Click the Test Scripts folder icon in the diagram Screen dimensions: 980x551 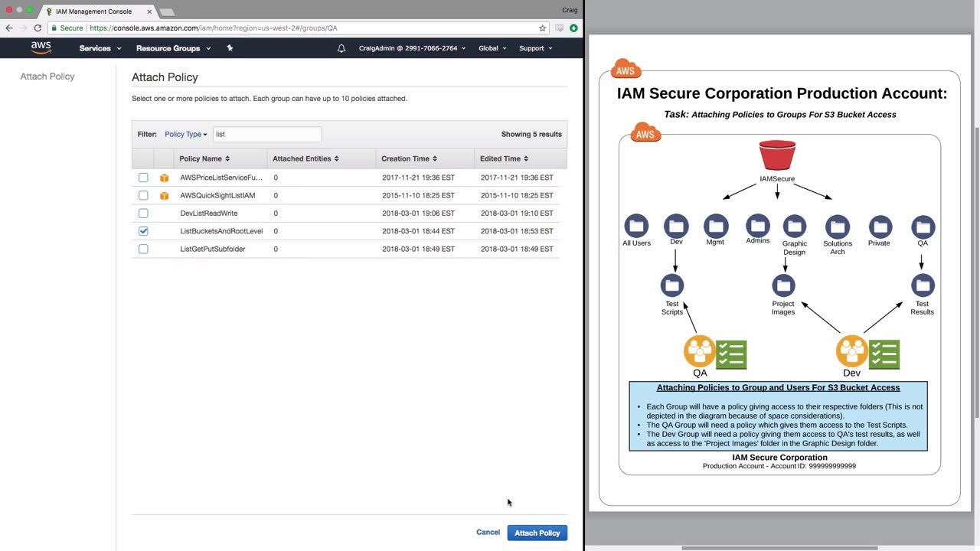tap(672, 285)
